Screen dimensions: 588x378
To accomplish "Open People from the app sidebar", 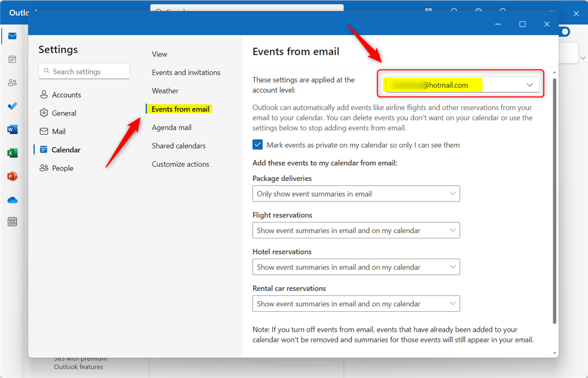I will [x=12, y=82].
